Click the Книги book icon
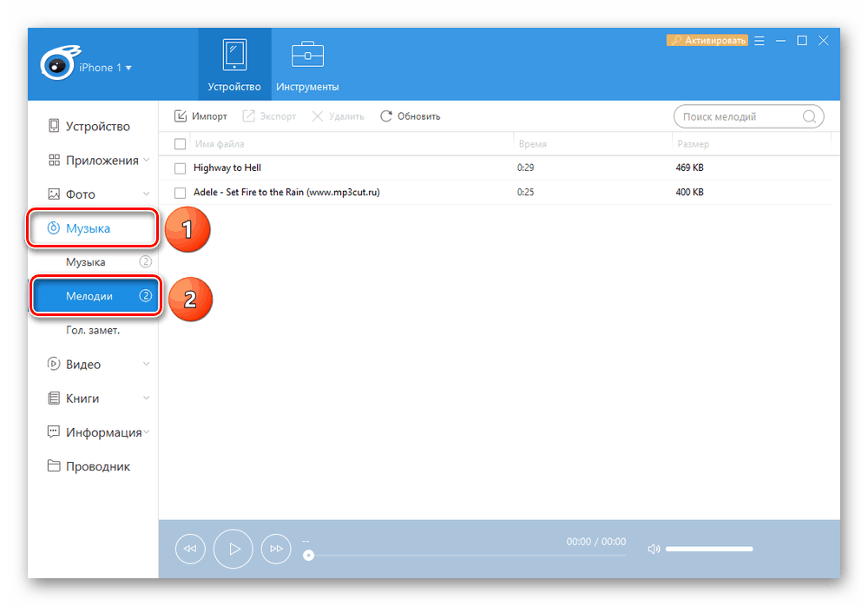This screenshot has height=606, width=868. point(54,398)
